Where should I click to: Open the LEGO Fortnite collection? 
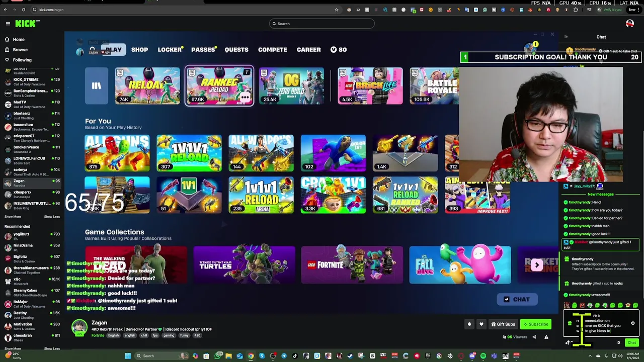click(x=352, y=265)
